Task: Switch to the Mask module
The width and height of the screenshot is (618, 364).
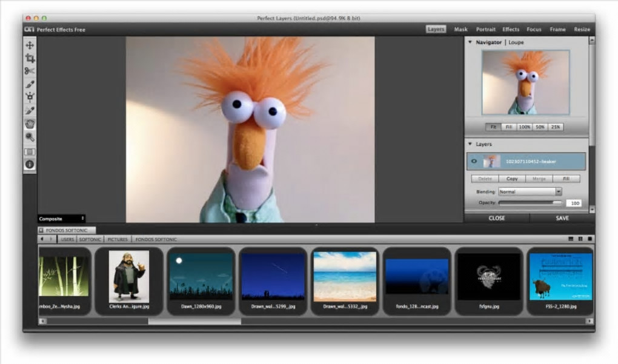Action: tap(460, 29)
